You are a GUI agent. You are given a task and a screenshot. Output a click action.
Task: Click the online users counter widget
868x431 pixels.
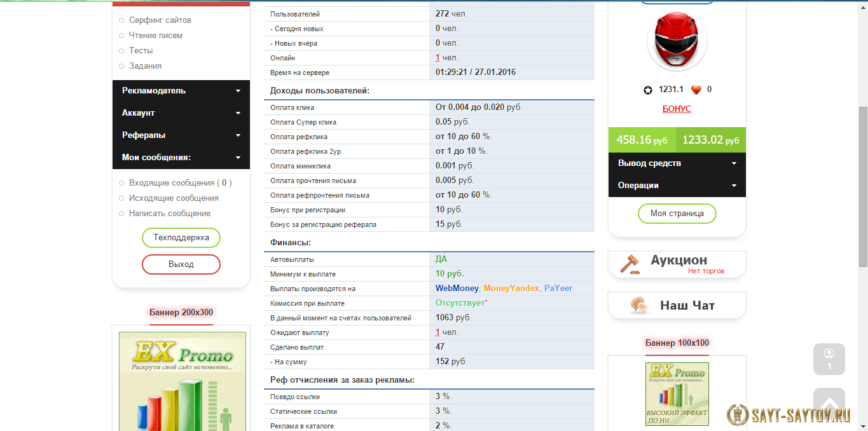pyautogui.click(x=829, y=359)
